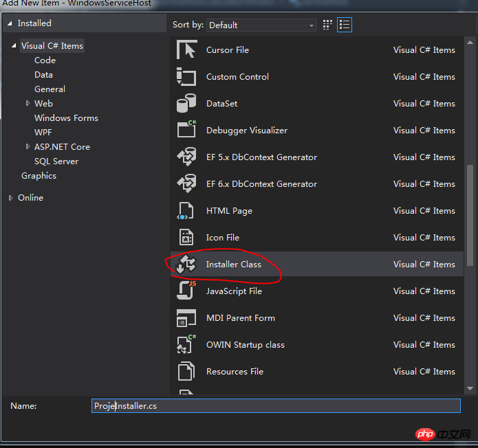The width and height of the screenshot is (478, 448).
Task: Choose the Cursor File template name
Action: click(228, 50)
